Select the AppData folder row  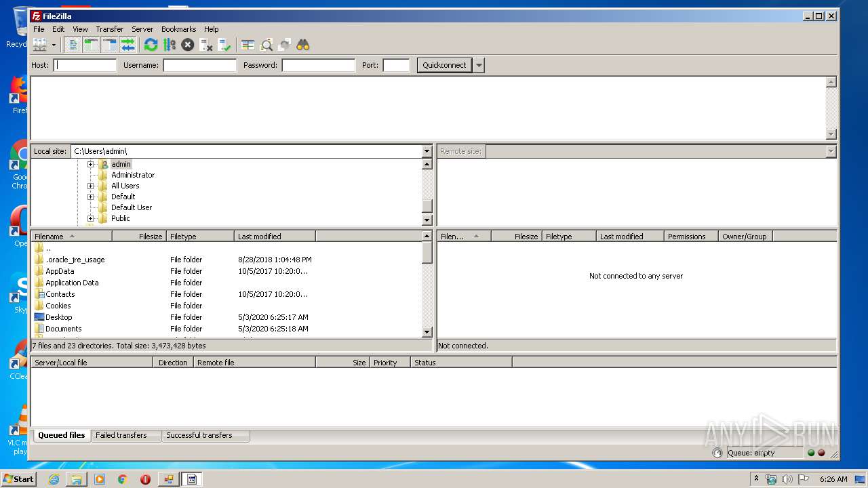click(226, 271)
